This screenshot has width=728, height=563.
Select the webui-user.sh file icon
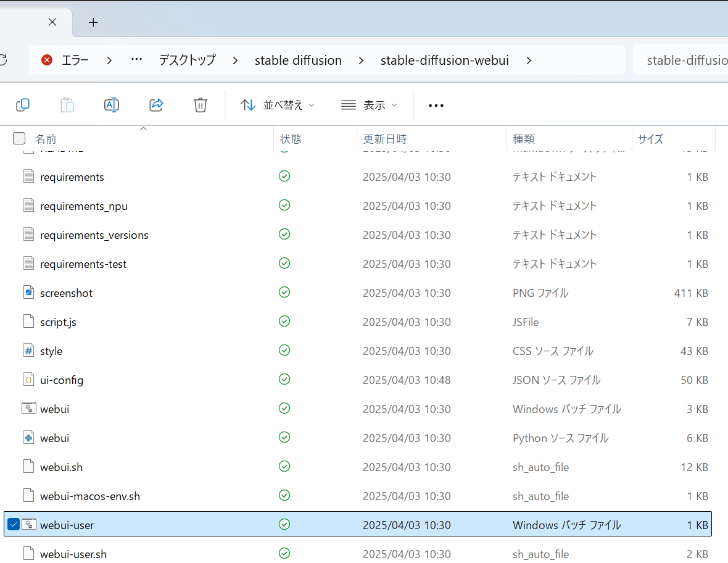click(x=29, y=553)
